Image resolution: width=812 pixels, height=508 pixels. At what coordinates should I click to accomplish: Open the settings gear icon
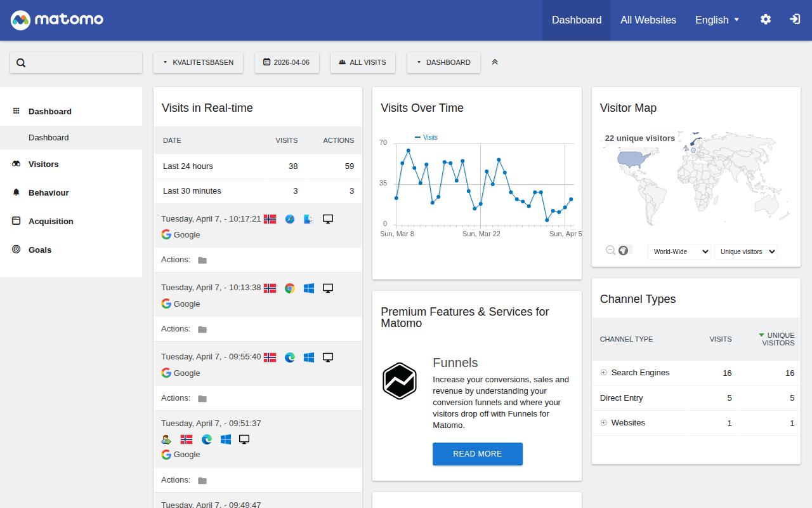pos(766,20)
